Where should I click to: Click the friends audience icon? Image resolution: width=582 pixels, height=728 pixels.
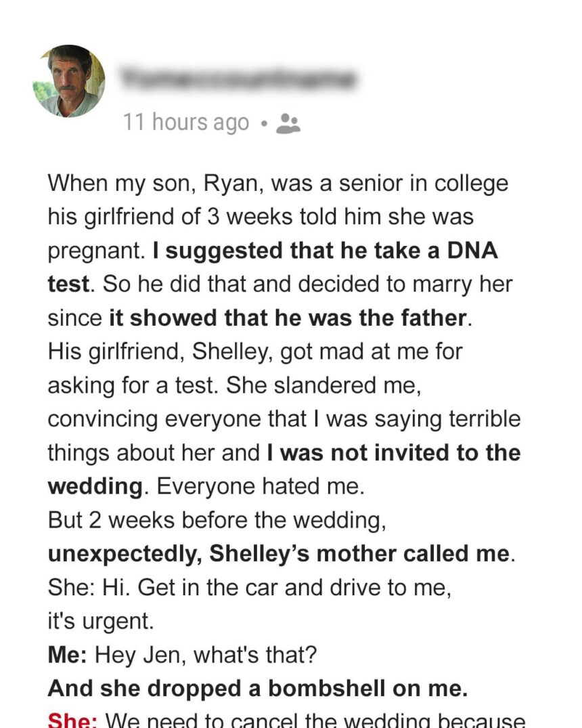(x=289, y=123)
